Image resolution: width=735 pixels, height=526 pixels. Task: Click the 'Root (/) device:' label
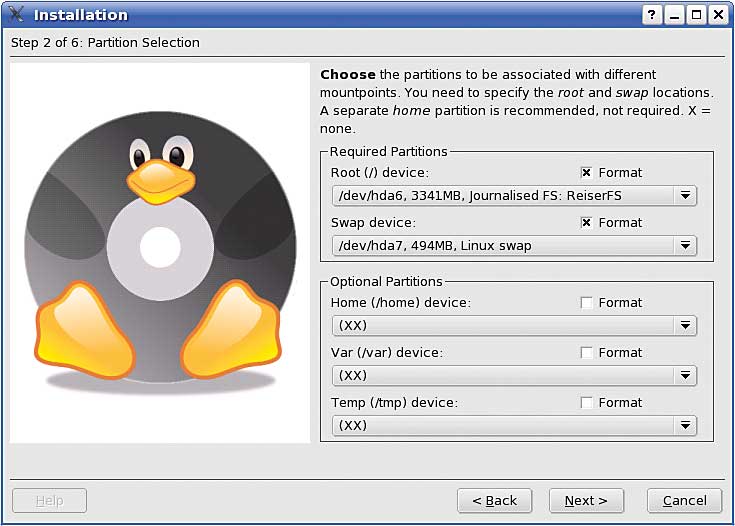point(380,173)
